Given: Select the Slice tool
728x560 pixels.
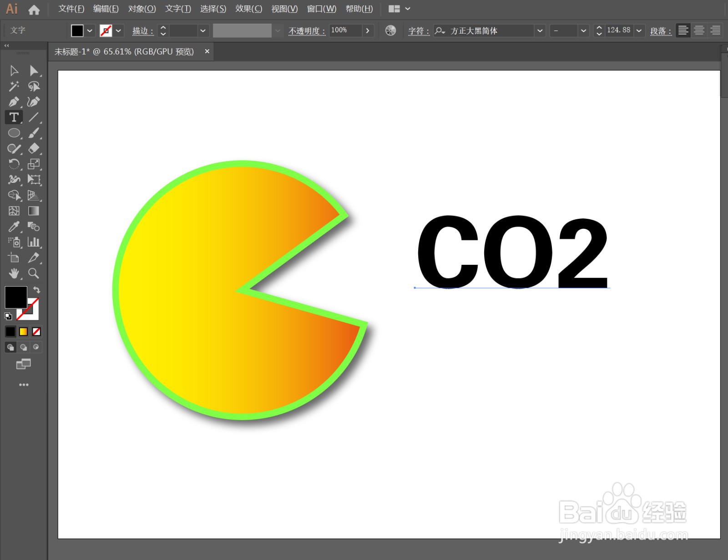Looking at the screenshot, I should coord(34,257).
